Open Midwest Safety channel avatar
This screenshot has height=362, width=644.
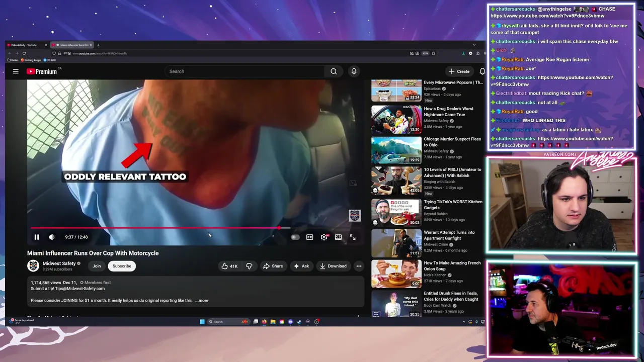[33, 266]
